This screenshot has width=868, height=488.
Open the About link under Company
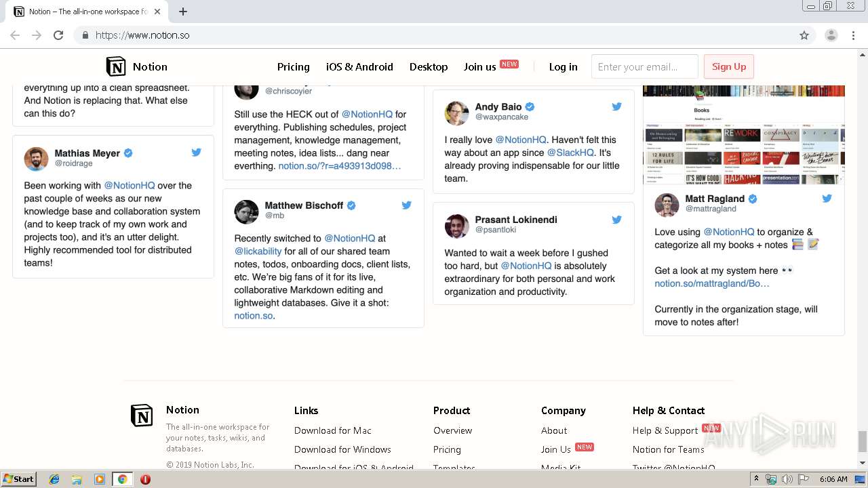[x=554, y=430]
